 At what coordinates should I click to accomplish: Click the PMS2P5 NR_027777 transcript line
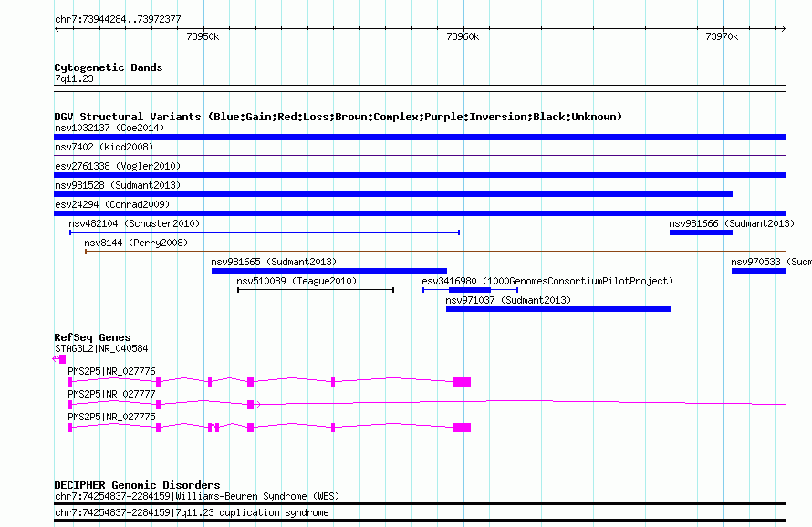pyautogui.click(x=427, y=404)
